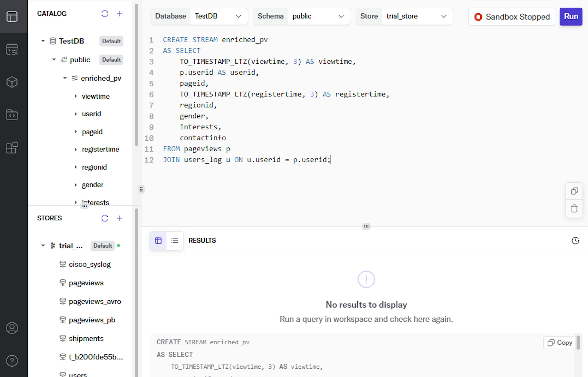The image size is (588, 377).
Task: Click the add icon next to STORES
Action: (x=120, y=218)
